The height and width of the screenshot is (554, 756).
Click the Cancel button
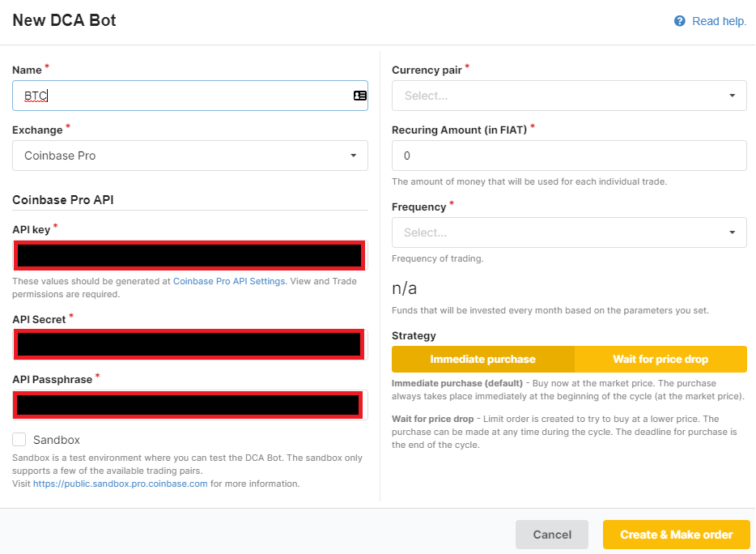(x=552, y=535)
